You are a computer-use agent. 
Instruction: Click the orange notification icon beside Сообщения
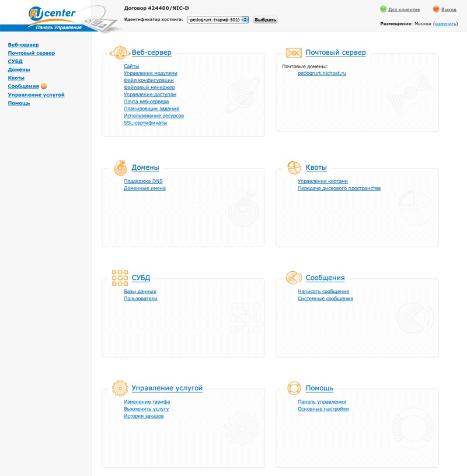click(x=44, y=86)
